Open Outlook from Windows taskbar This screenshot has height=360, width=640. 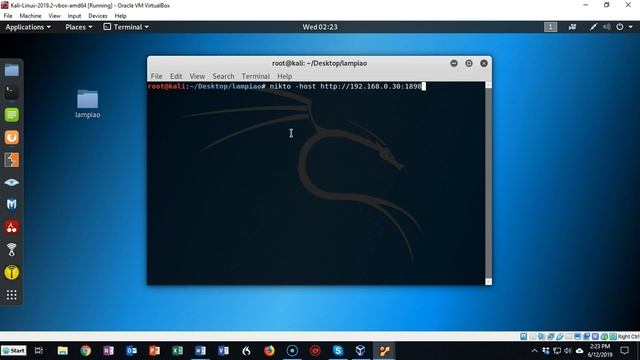coord(131,351)
